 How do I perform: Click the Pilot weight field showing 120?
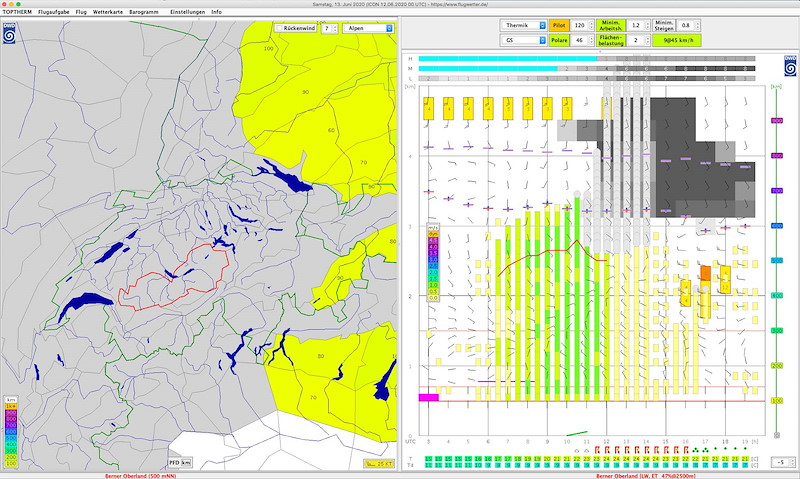(580, 25)
